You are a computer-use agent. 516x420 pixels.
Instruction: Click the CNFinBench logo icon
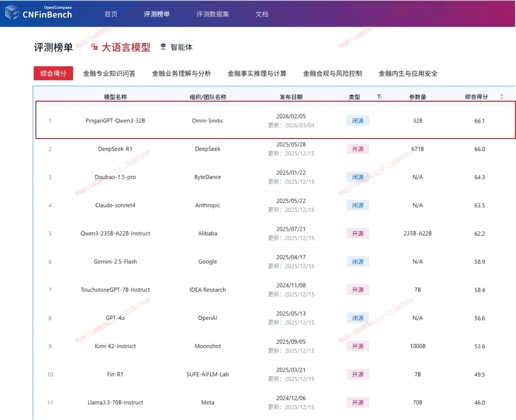pyautogui.click(x=12, y=12)
